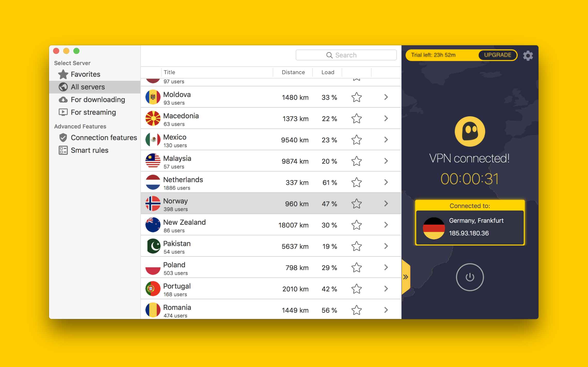Viewport: 588px width, 367px height.
Task: Expand Poland server details
Action: pos(386,268)
